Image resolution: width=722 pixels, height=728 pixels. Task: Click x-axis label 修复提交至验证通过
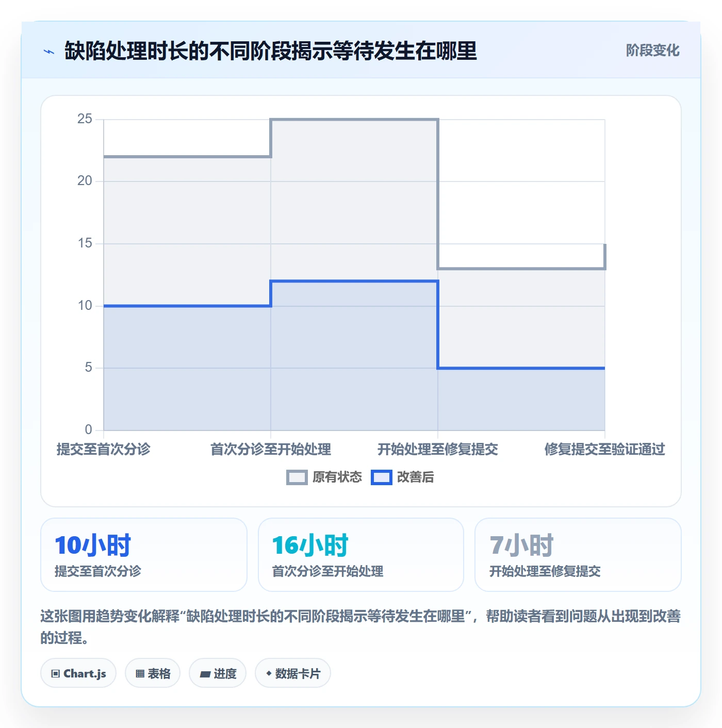[605, 450]
